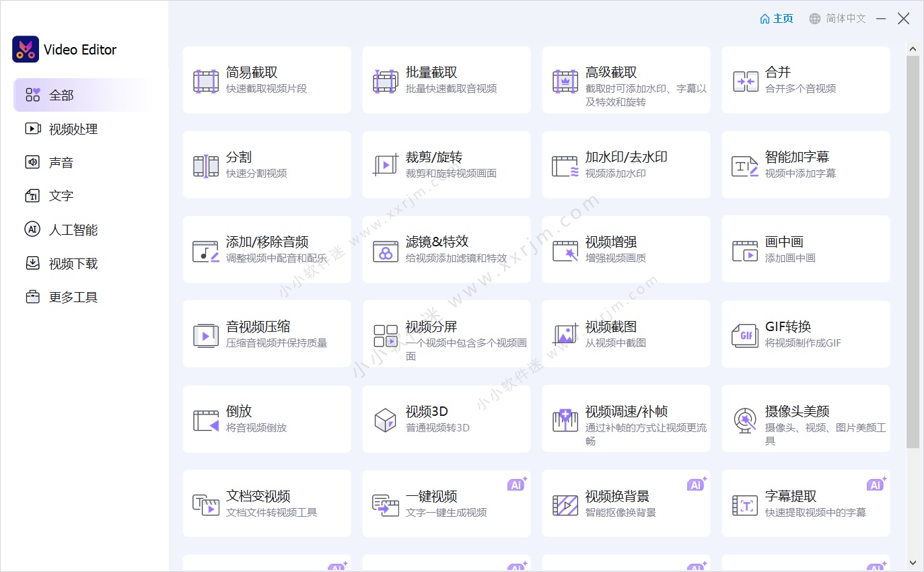Viewport: 924px width, 572px height.
Task: Switch to the 更多工具 section
Action: click(x=69, y=297)
